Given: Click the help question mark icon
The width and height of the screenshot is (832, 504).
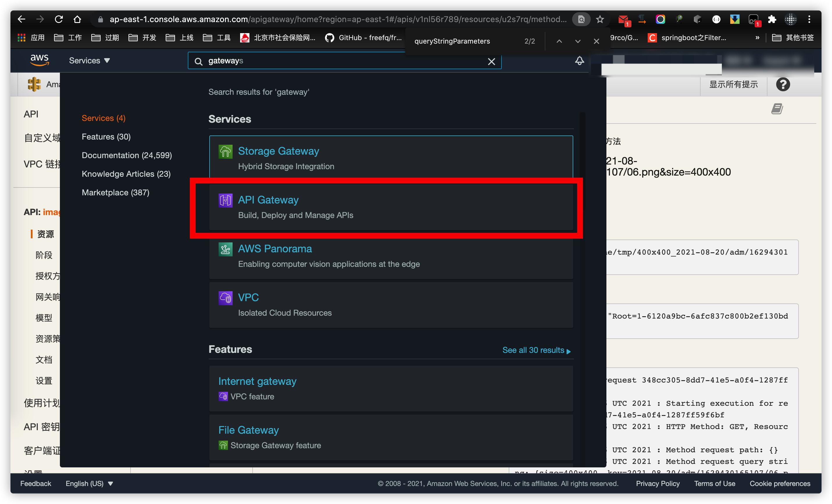Looking at the screenshot, I should [x=783, y=84].
